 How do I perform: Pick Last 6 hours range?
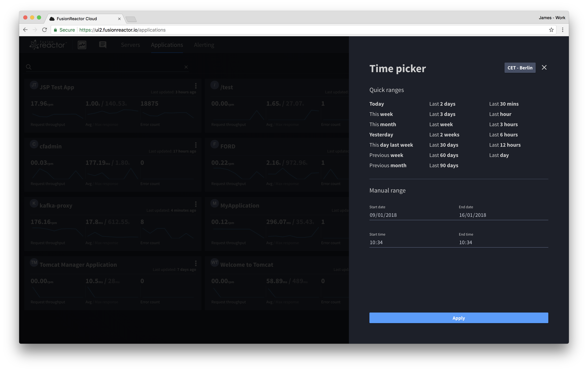tap(503, 135)
